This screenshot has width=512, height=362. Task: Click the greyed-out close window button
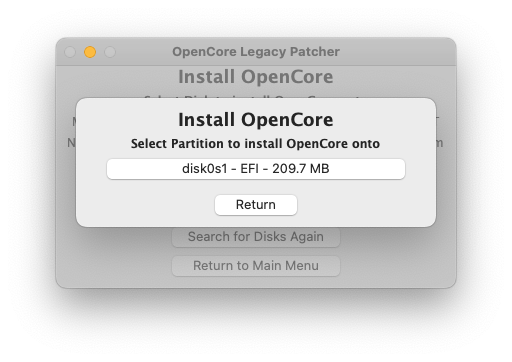[70, 52]
